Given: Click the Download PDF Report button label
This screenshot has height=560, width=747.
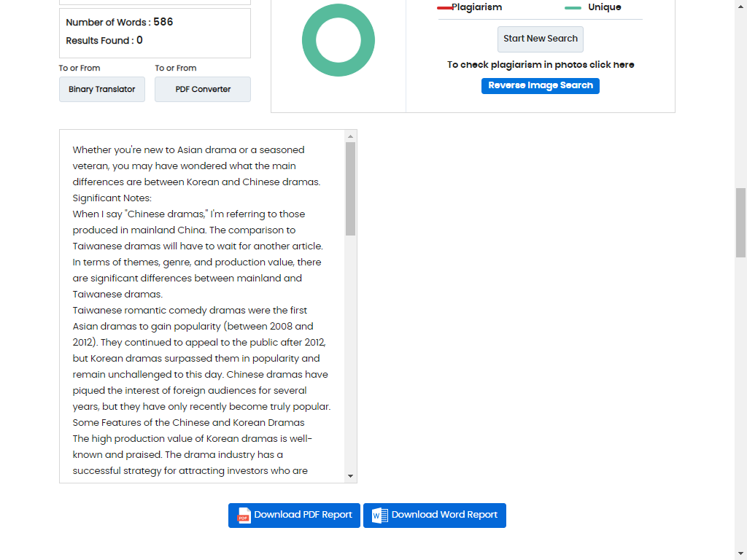Looking at the screenshot, I should click(303, 515).
